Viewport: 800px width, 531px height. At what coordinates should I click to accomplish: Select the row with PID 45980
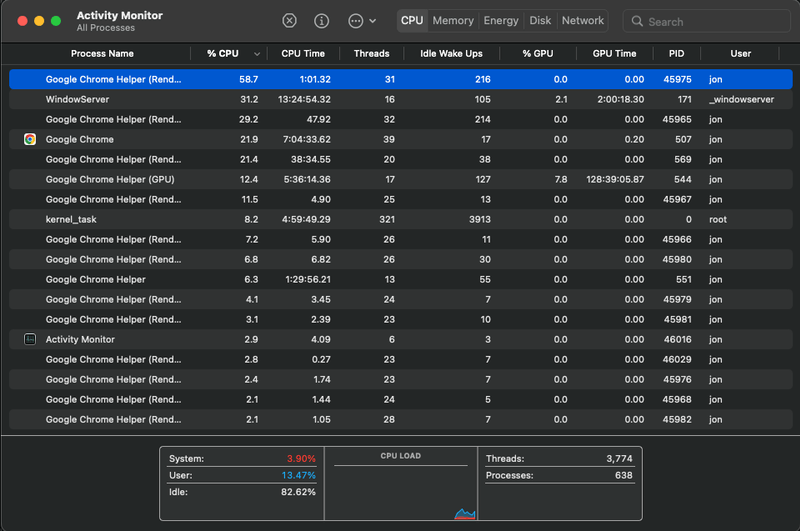(401, 260)
